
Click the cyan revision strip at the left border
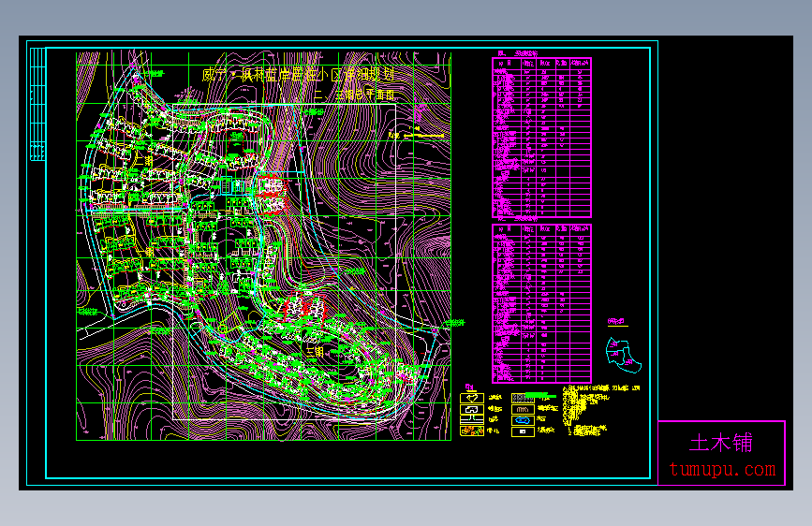[x=37, y=104]
